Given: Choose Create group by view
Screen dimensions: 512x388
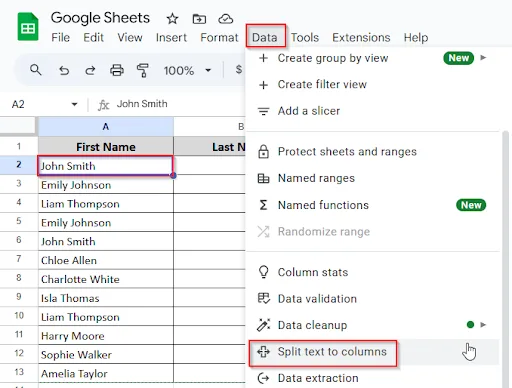Looking at the screenshot, I should 373,58.
